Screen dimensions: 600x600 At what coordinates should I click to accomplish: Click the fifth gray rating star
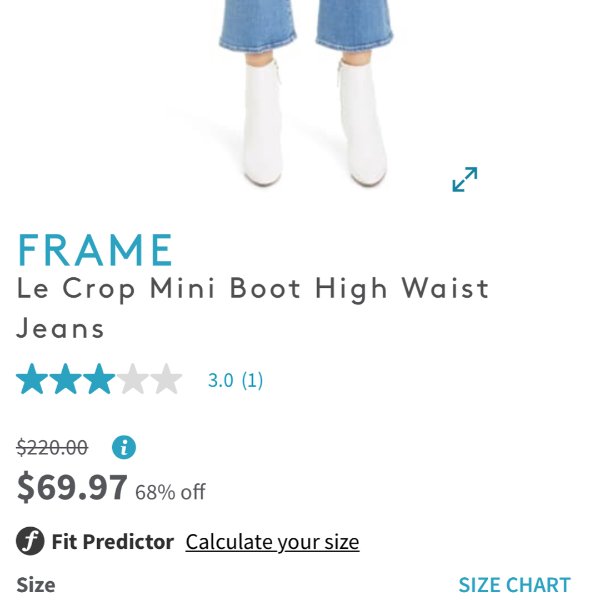point(166,379)
